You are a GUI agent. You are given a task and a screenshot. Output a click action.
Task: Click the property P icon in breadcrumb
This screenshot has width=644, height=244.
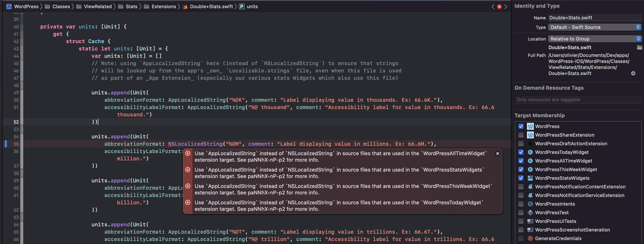click(242, 6)
